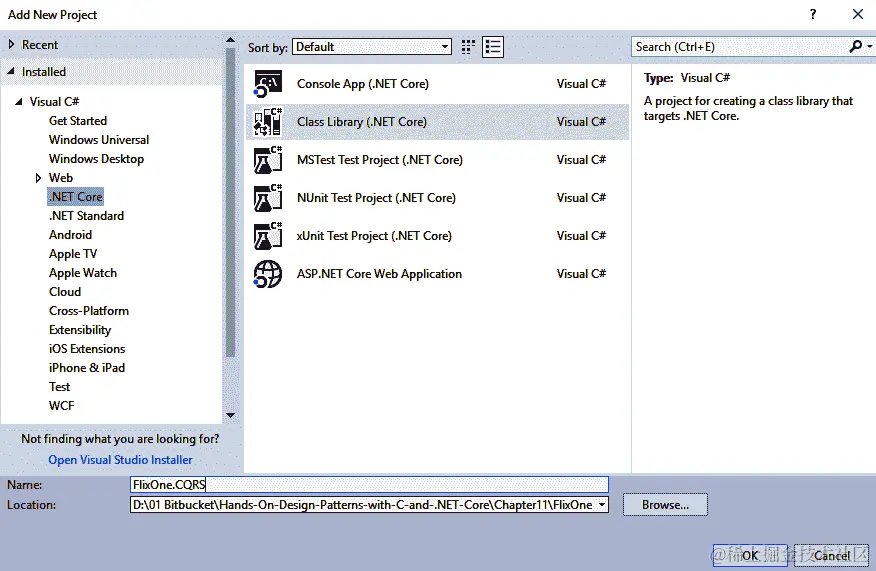The image size is (876, 571).
Task: Click Visual C# label in ASP.NET Core row
Action: (581, 274)
